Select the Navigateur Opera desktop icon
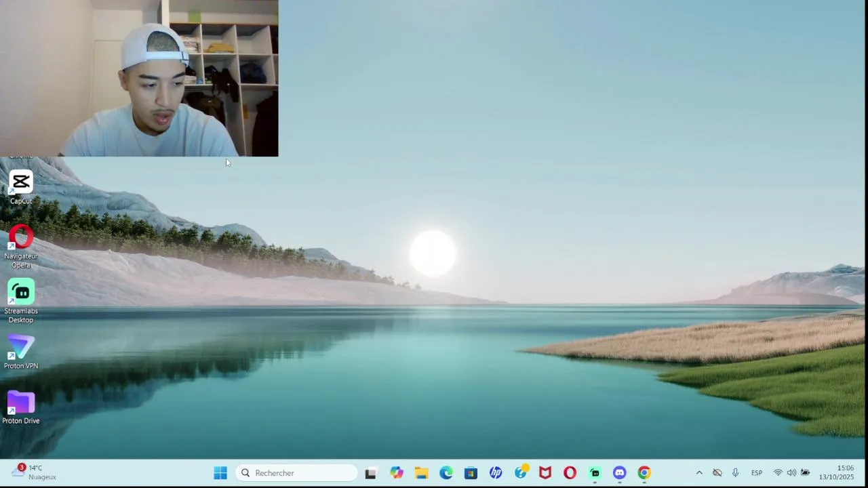This screenshot has width=868, height=488. pos(21,247)
